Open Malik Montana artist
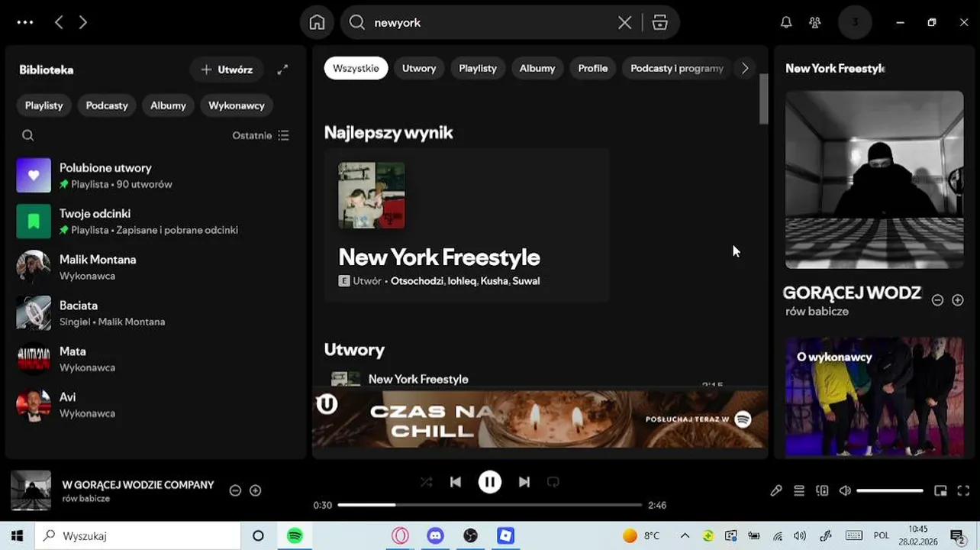 155,267
